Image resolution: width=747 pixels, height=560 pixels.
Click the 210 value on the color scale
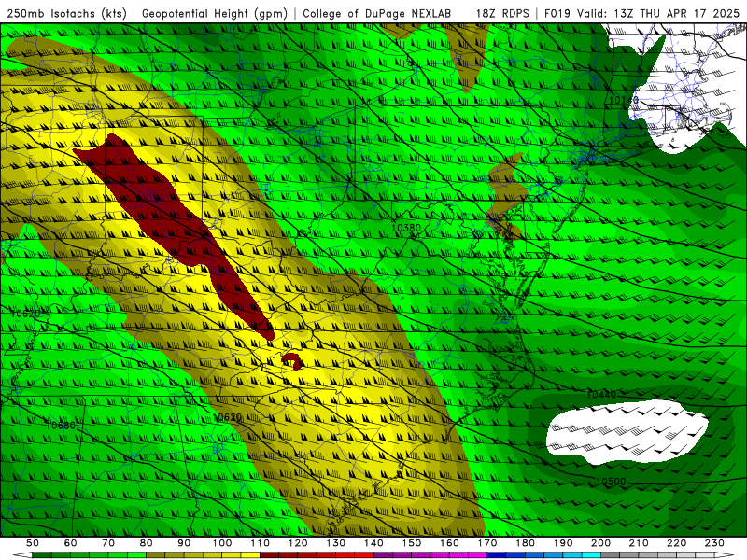[639, 543]
